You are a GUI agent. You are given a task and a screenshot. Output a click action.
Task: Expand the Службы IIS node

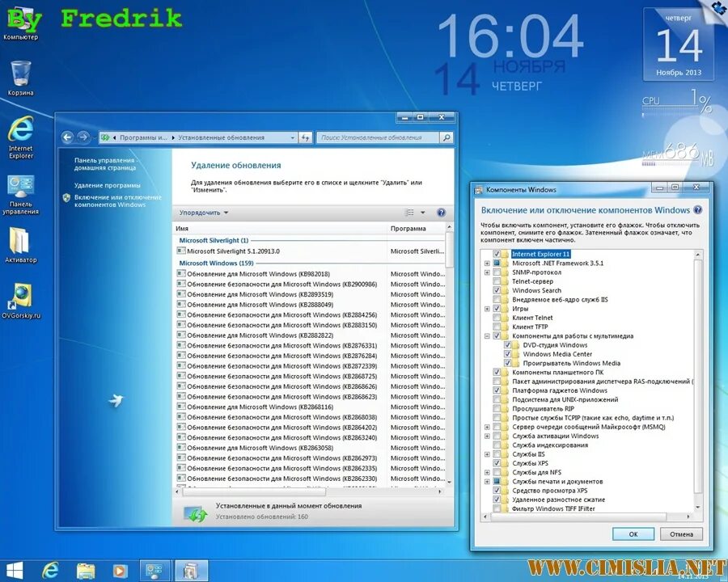click(x=487, y=454)
